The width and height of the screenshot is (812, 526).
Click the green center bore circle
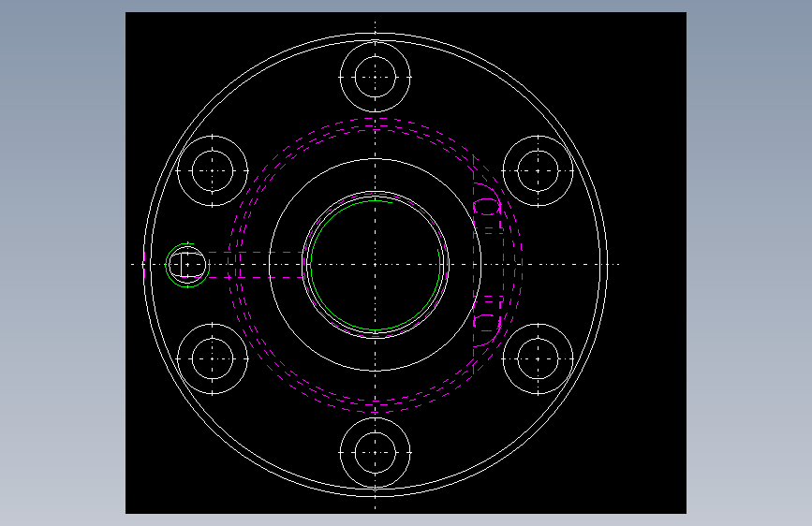pyautogui.click(x=376, y=265)
